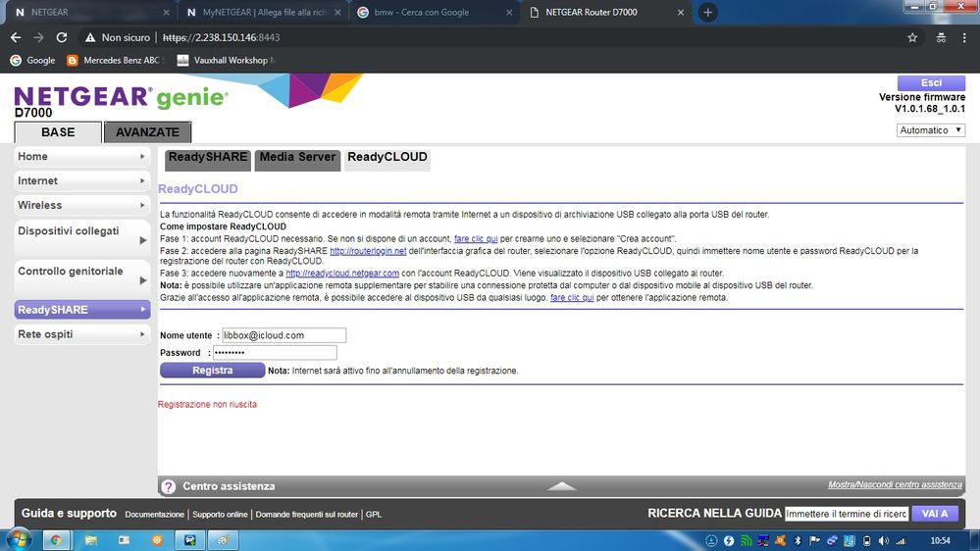The height and width of the screenshot is (551, 980).
Task: Open a new browser tab
Action: pyautogui.click(x=707, y=13)
